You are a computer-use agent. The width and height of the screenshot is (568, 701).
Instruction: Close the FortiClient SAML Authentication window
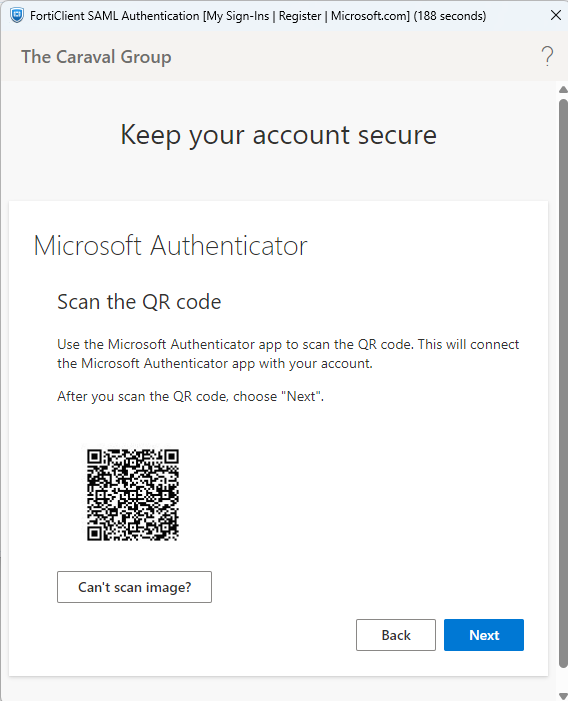coord(555,15)
